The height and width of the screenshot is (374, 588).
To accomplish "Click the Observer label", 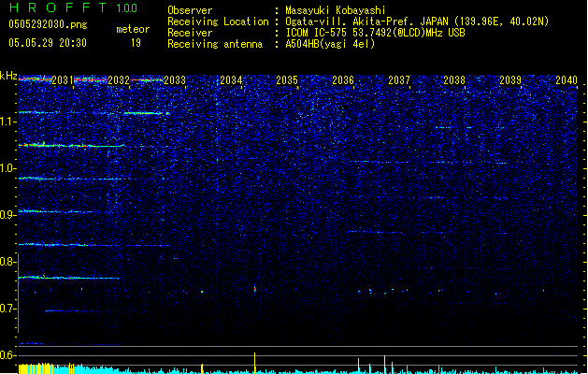I will pos(190,10).
